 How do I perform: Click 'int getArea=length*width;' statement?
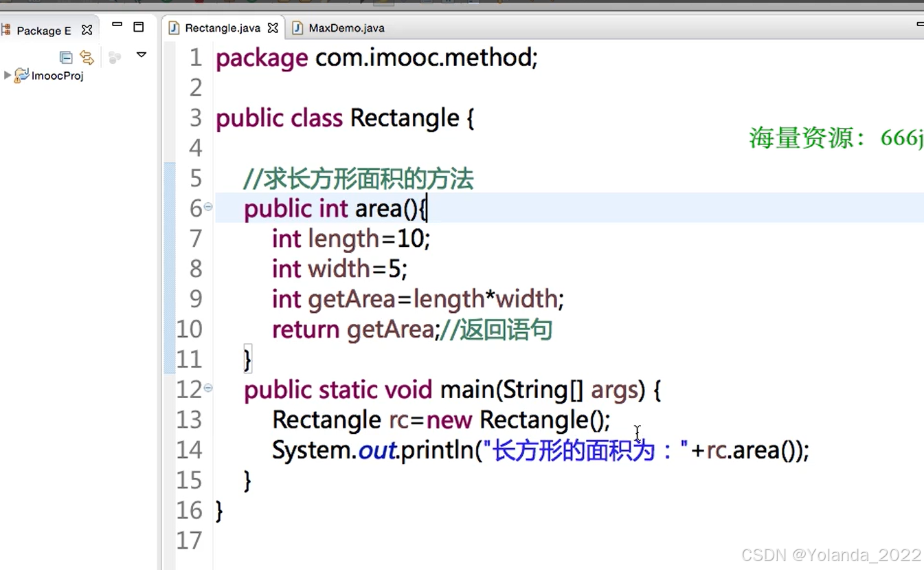418,300
